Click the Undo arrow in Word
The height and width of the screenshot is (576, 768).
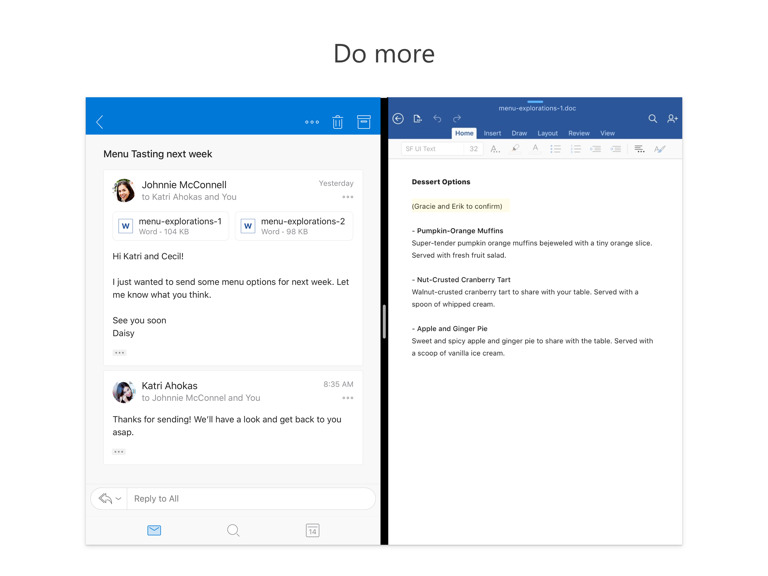[x=437, y=119]
